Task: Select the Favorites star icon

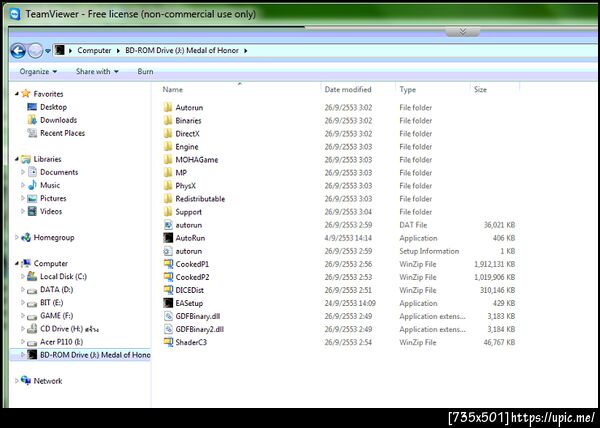Action: 26,93
